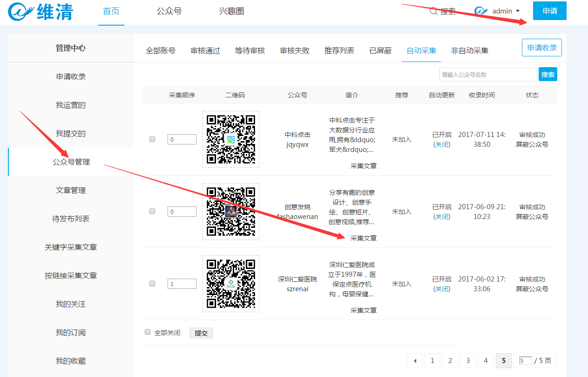Switch to the 审核失败 tab
Screen dimensions: 588x377
pyautogui.click(x=295, y=50)
